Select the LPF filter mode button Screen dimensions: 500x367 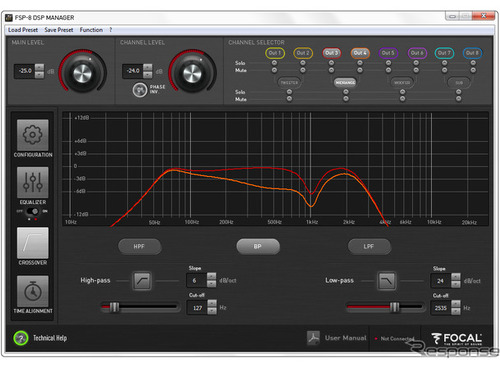coord(369,247)
